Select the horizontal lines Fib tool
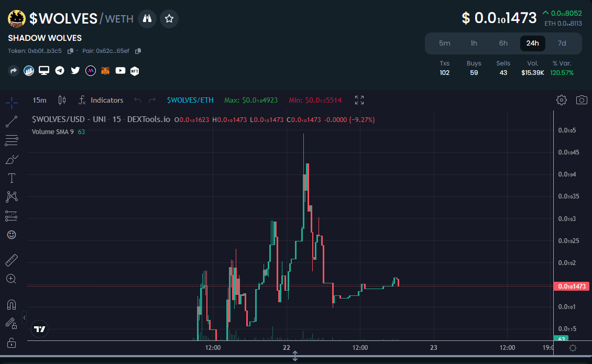 [x=12, y=140]
